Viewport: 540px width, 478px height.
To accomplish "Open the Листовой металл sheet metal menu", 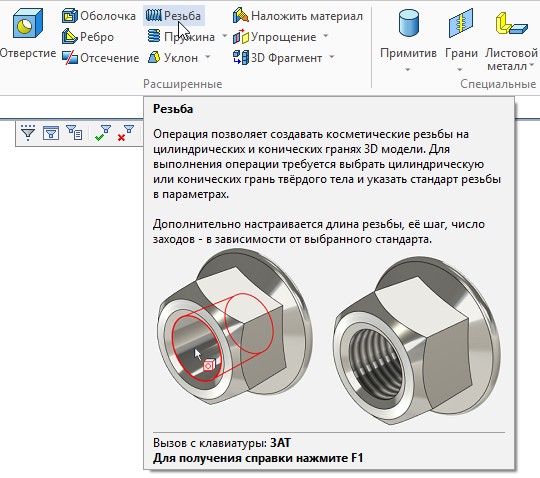I will pyautogui.click(x=511, y=40).
